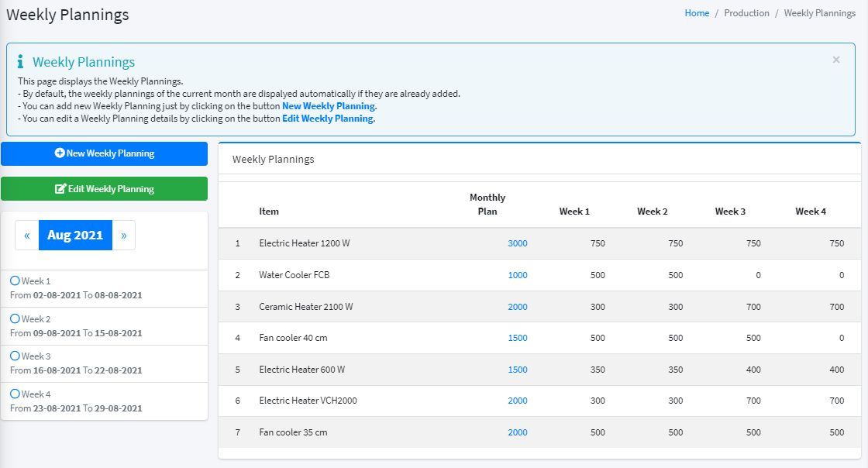Image resolution: width=868 pixels, height=468 pixels.
Task: Select the Water Cooler FCB item name
Action: tap(294, 275)
